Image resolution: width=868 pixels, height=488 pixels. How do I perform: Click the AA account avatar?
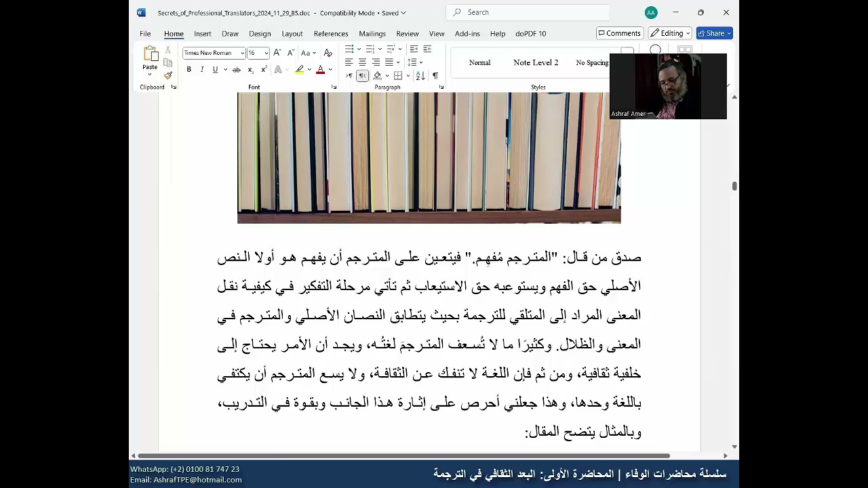click(x=651, y=12)
